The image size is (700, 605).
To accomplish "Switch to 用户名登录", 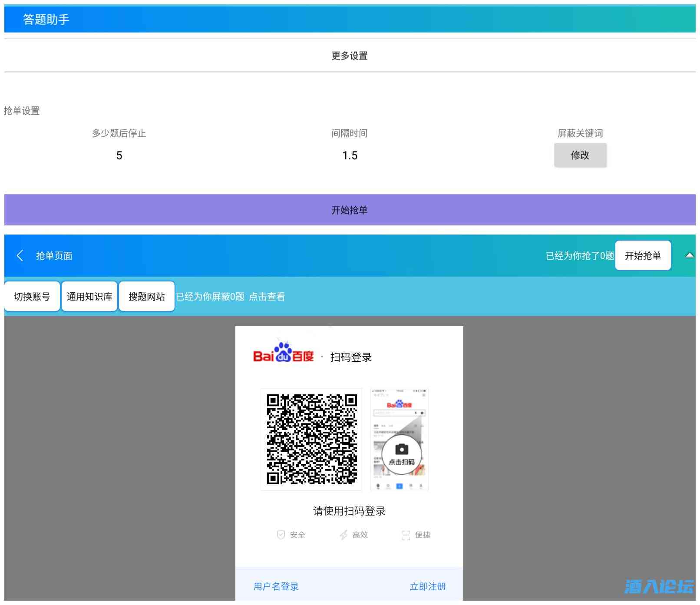I will pos(276,586).
